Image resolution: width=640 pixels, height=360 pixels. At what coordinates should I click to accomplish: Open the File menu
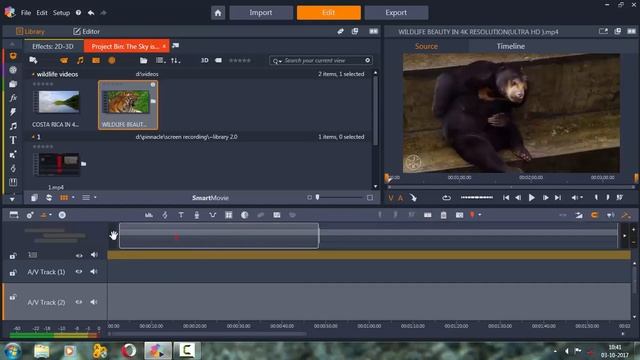[26, 13]
